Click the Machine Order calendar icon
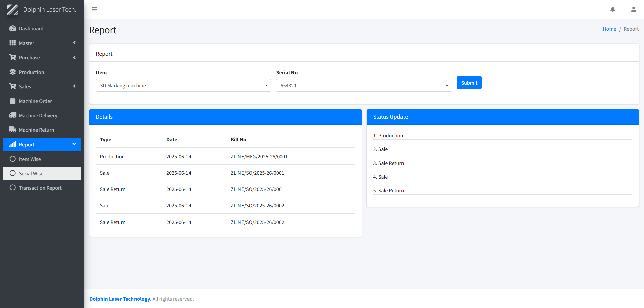The image size is (644, 308). pos(13,101)
